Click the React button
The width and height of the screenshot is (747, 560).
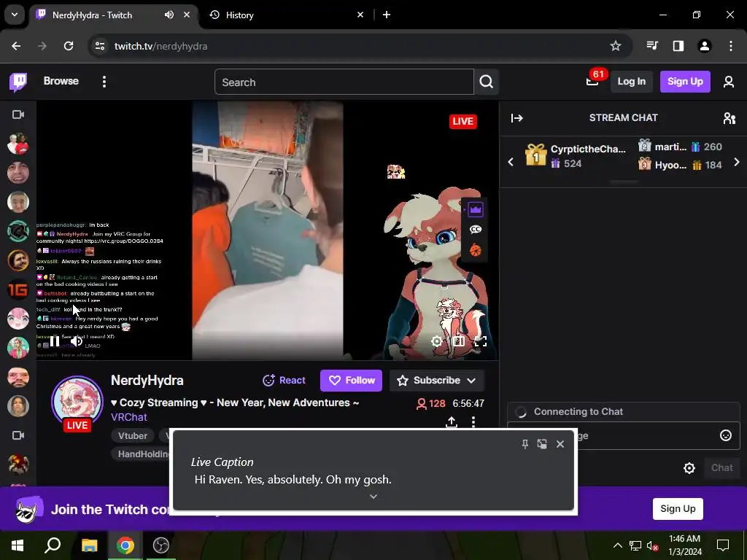(x=284, y=381)
